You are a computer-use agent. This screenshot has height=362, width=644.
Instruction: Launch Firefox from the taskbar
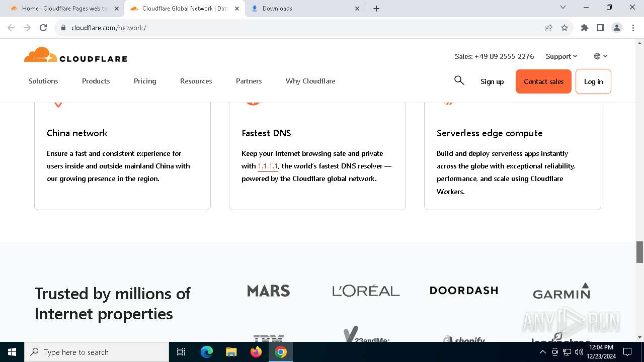click(x=256, y=352)
